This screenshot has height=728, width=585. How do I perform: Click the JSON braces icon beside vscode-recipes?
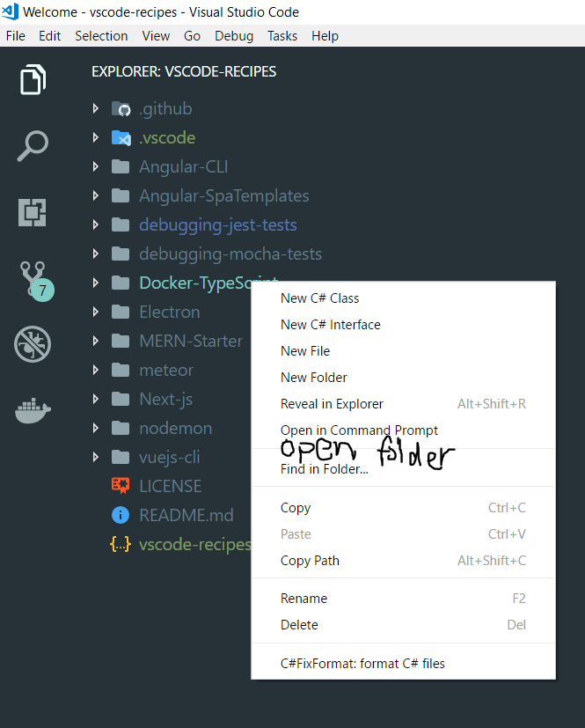[120, 544]
